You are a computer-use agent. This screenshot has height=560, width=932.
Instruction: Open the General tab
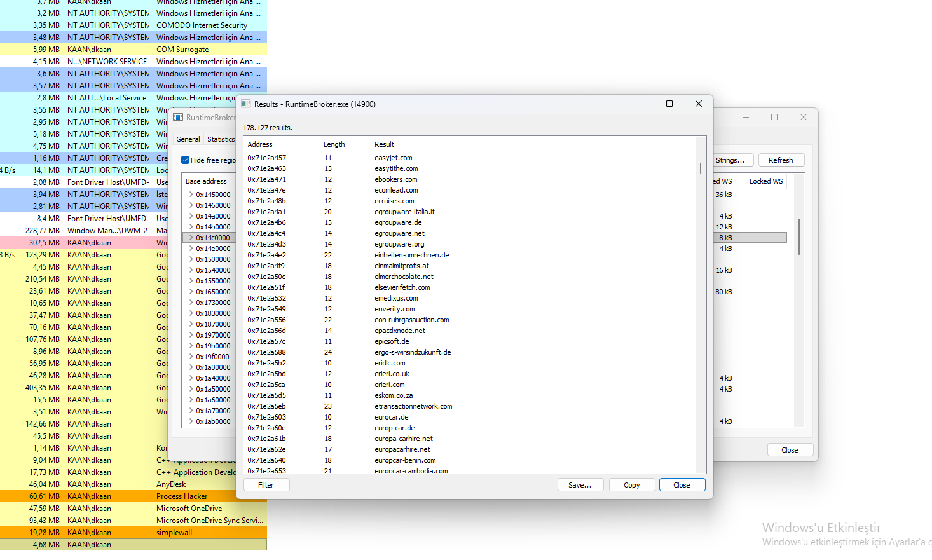(x=188, y=139)
